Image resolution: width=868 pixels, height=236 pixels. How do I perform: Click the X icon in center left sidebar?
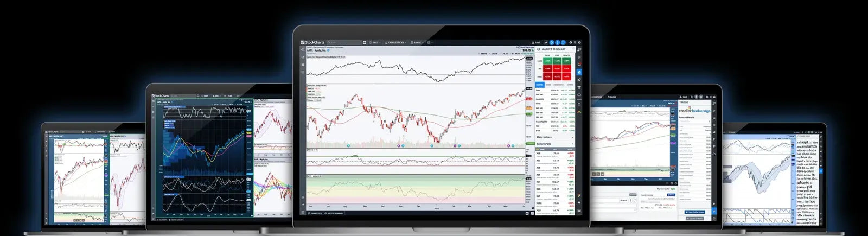coord(303,65)
